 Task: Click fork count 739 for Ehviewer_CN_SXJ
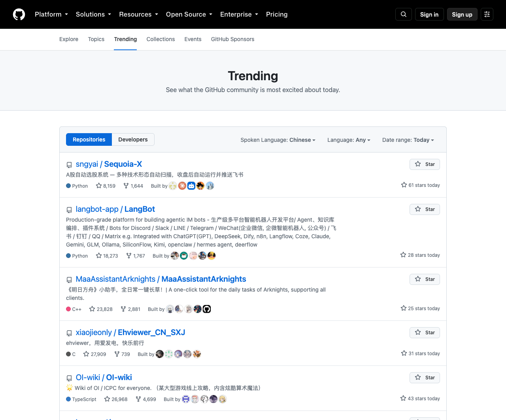click(x=122, y=354)
